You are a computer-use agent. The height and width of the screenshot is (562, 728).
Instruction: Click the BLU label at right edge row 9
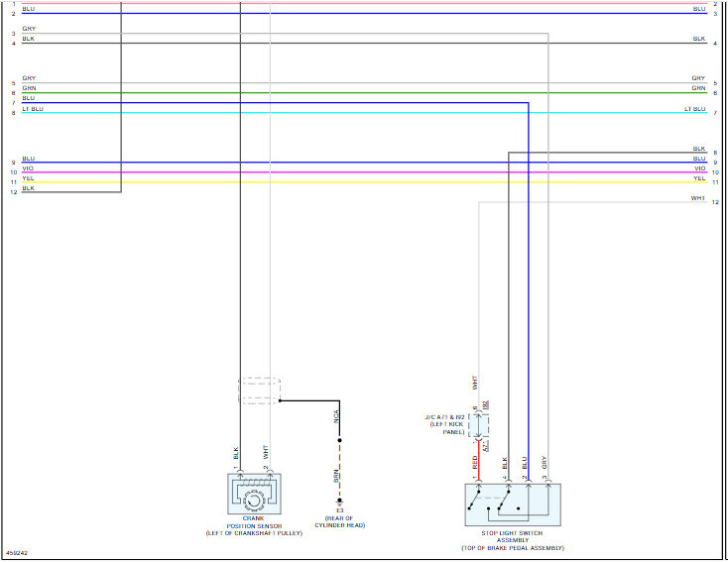pyautogui.click(x=699, y=159)
